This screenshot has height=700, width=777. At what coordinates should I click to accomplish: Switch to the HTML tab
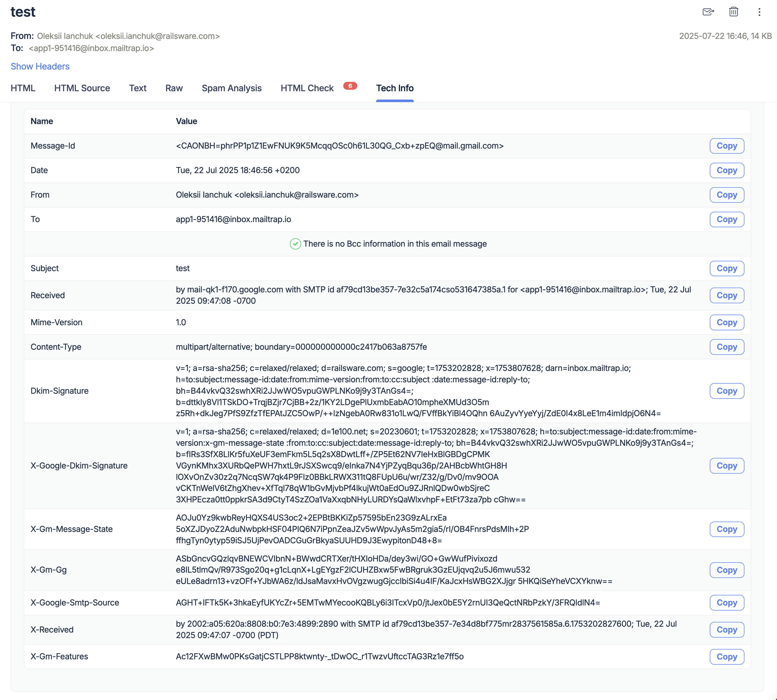(23, 88)
